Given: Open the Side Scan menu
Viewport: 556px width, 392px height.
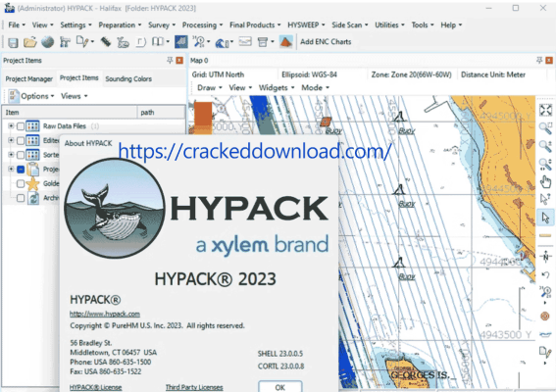Looking at the screenshot, I should coord(350,24).
